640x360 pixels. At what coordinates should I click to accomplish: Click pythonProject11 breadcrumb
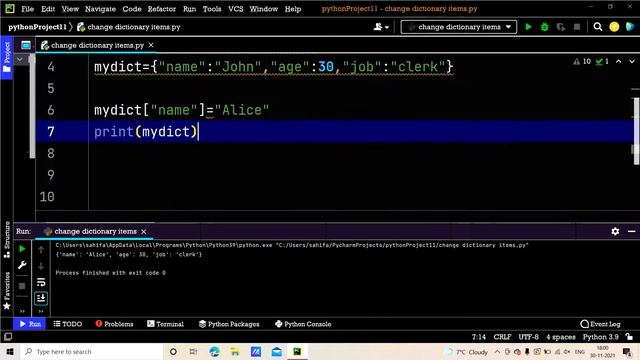[x=37, y=27]
